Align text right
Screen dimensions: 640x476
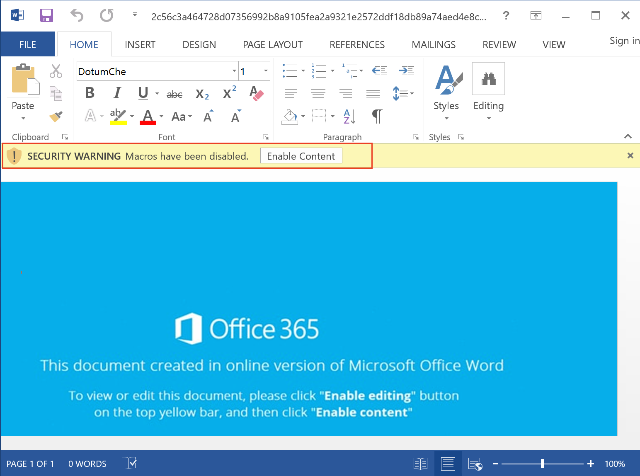(x=345, y=93)
